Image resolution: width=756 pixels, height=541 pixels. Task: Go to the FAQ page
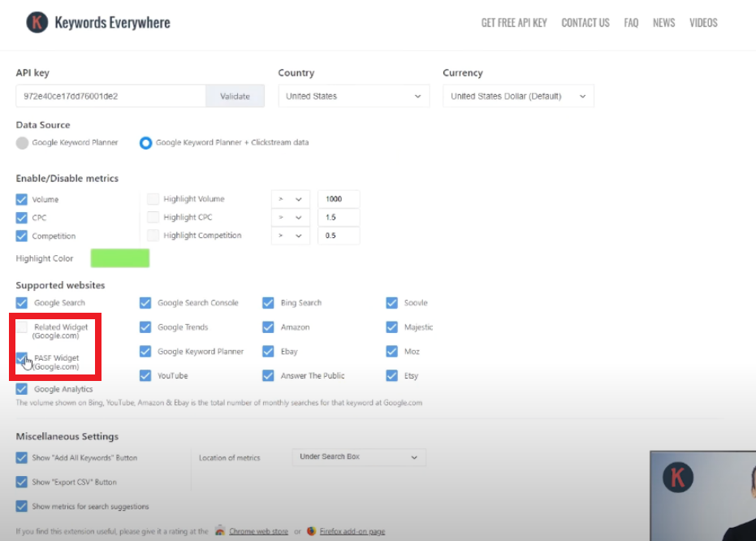(x=631, y=23)
